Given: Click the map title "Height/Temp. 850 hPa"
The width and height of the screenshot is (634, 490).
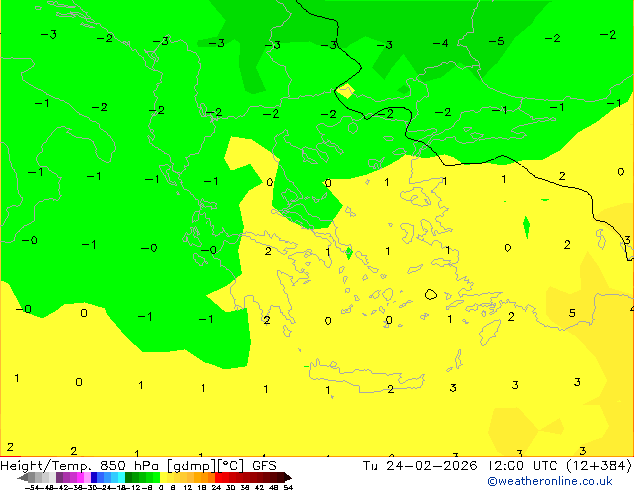Looking at the screenshot, I should point(79,466).
